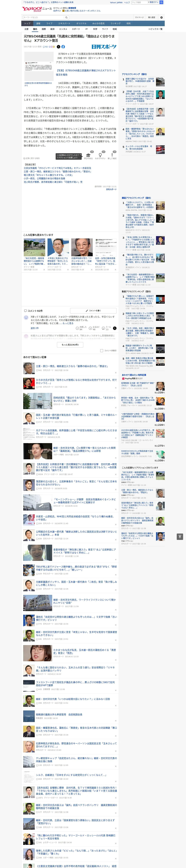186x868 pixels.
Task: Select the エンタメ category tab
Action: tap(63, 29)
